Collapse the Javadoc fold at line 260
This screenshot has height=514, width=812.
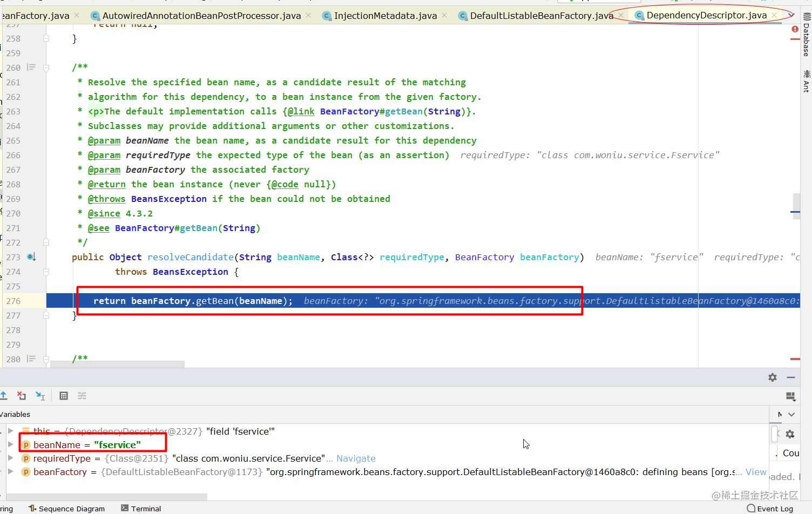[46, 67]
